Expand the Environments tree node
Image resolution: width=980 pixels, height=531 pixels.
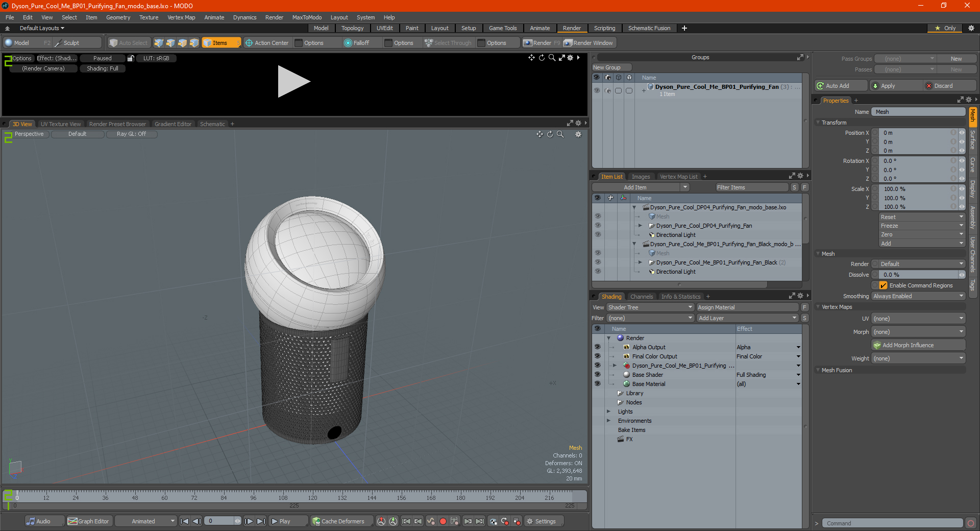[608, 421]
